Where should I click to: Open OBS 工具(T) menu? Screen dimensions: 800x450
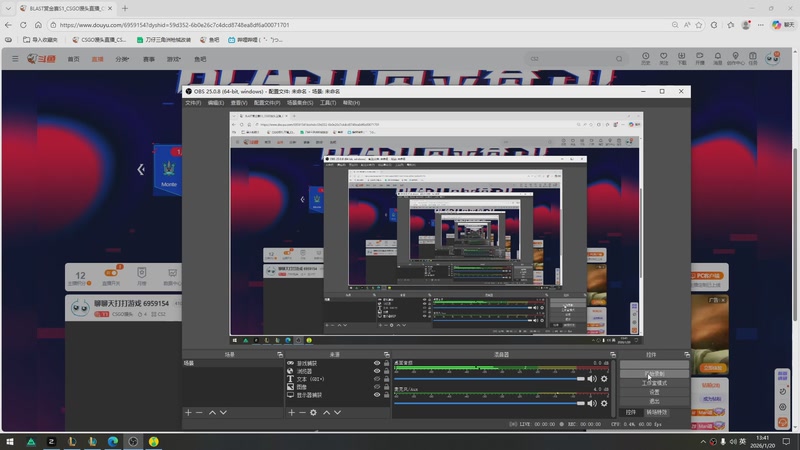click(328, 103)
